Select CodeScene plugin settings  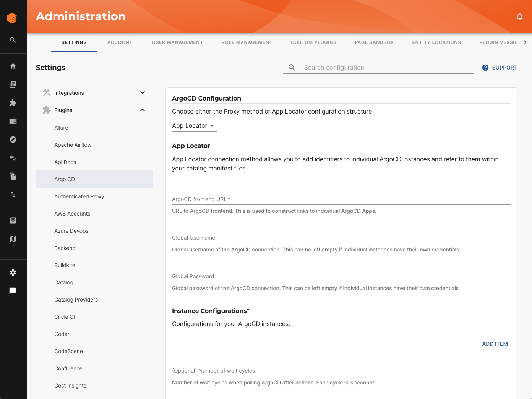94,351
